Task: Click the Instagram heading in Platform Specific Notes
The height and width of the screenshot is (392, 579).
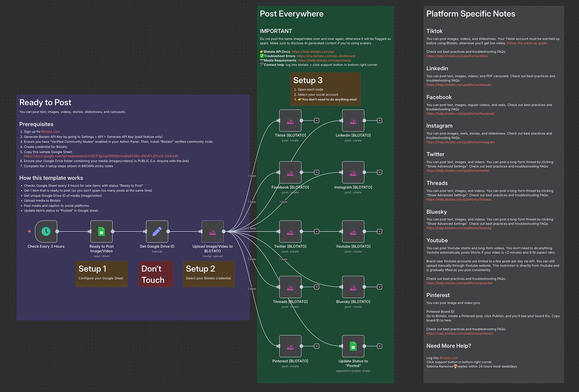Action: [439, 126]
